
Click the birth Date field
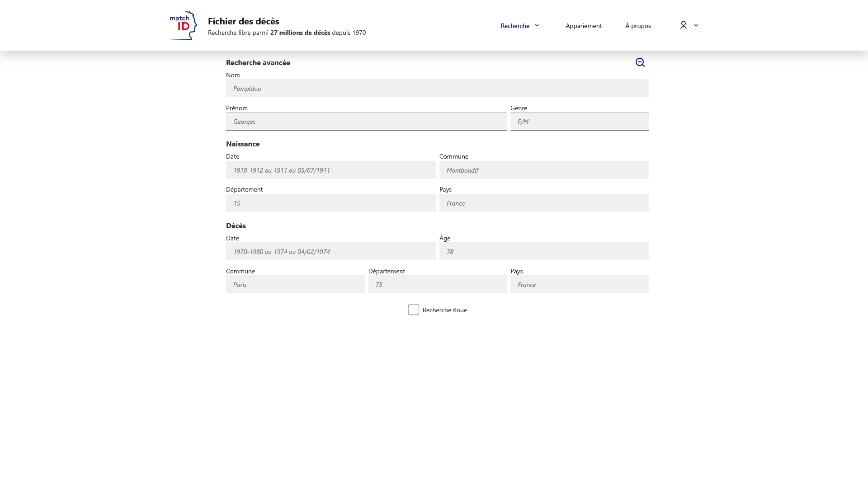point(330,170)
